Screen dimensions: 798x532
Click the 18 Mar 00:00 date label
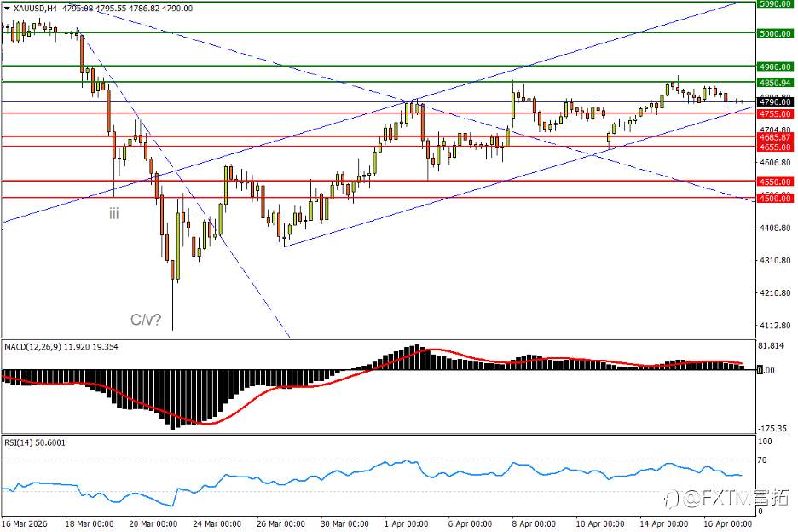pyautogui.click(x=89, y=523)
